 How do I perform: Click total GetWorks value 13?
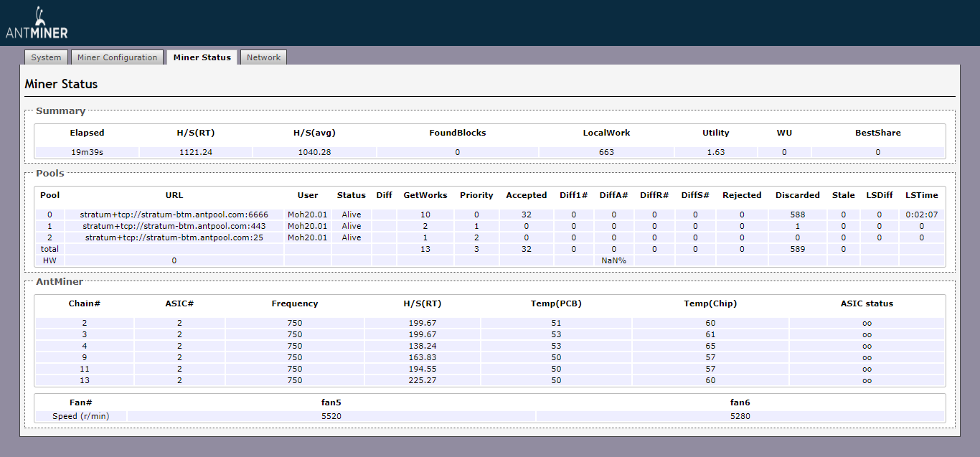(x=425, y=249)
